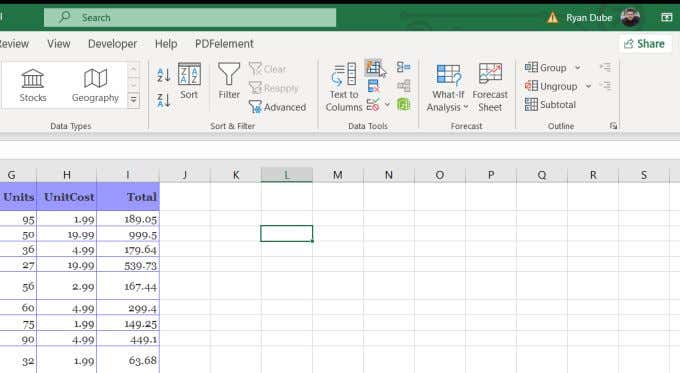The image size is (680, 373).
Task: Open Outline dialog launcher
Action: tap(613, 126)
